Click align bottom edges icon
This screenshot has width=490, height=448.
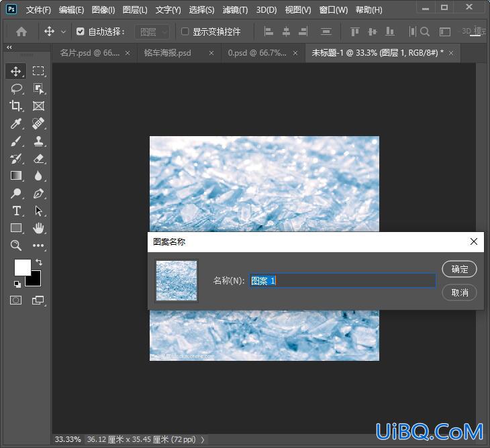390,32
